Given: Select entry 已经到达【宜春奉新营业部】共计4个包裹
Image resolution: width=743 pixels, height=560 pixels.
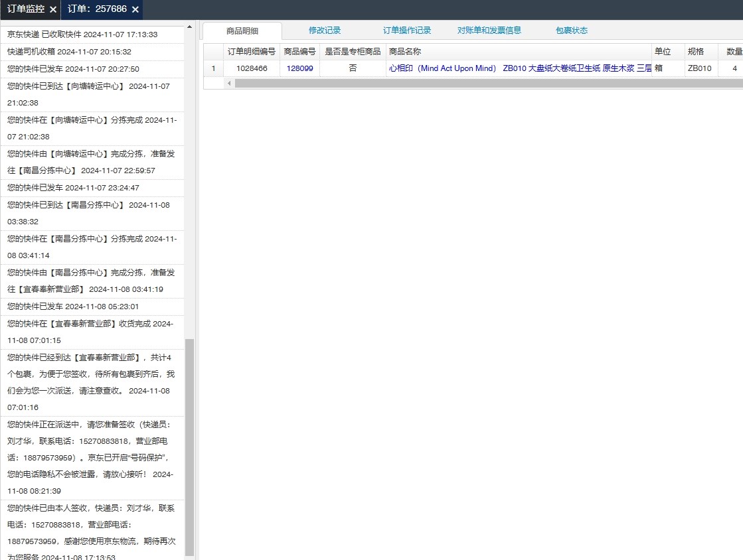Looking at the screenshot, I should [92, 382].
